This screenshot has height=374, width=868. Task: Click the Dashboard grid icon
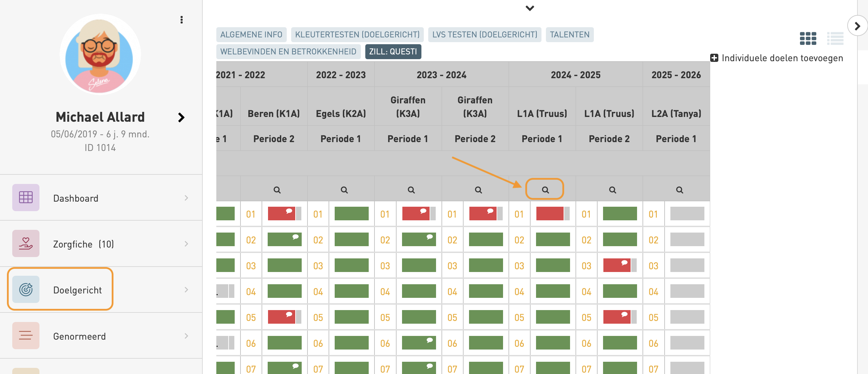click(26, 198)
